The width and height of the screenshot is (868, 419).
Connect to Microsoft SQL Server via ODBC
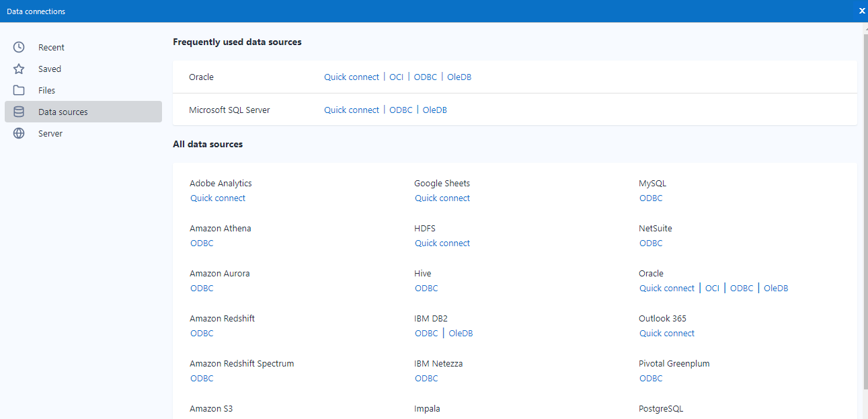click(401, 110)
